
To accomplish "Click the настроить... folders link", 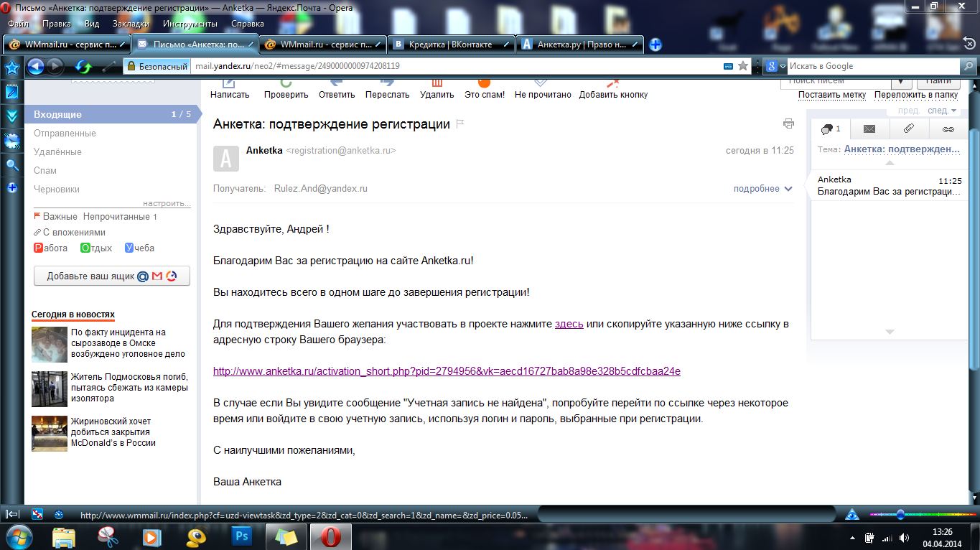I will coord(167,203).
